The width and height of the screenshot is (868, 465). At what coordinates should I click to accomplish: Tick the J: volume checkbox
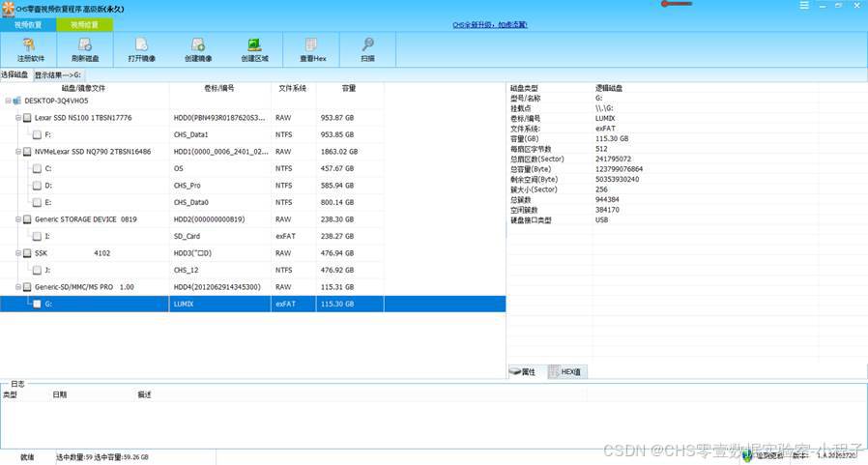click(37, 270)
